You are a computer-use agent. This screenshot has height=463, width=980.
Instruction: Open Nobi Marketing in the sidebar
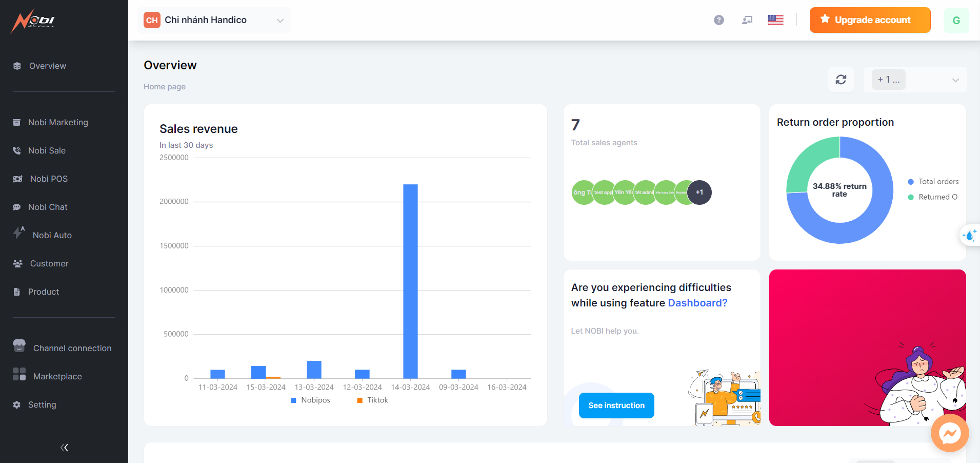click(x=58, y=122)
